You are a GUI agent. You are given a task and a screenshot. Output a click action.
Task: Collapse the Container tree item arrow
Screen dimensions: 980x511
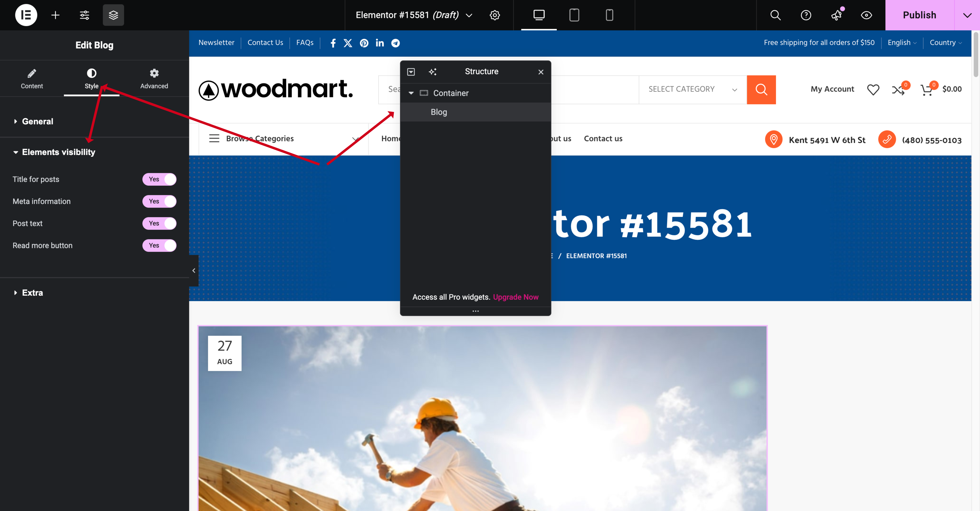411,93
